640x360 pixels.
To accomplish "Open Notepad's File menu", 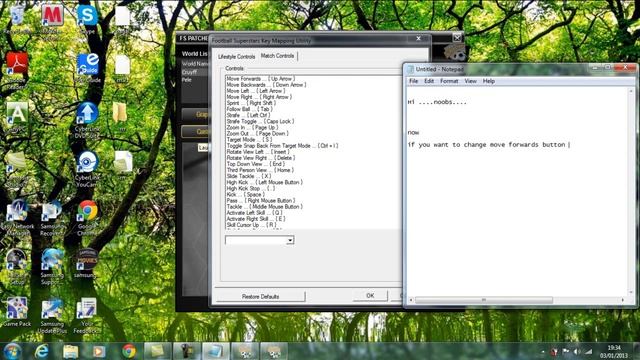I will tap(413, 81).
